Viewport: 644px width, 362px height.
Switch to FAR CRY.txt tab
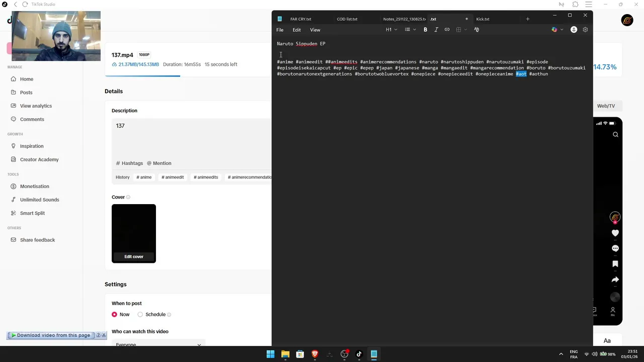301,19
